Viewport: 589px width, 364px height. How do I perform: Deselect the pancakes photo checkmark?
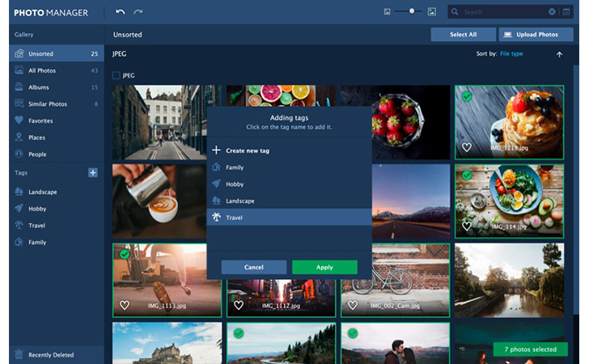pos(467,96)
